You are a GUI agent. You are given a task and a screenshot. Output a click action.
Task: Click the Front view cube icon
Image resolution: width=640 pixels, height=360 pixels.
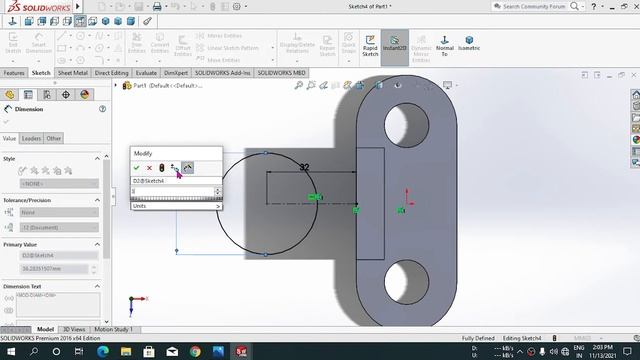click(29, 21)
